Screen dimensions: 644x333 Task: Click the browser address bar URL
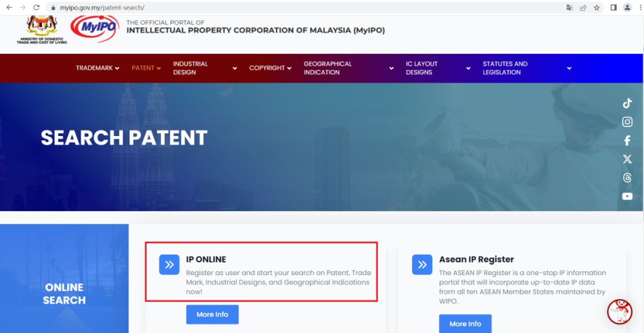pos(102,7)
